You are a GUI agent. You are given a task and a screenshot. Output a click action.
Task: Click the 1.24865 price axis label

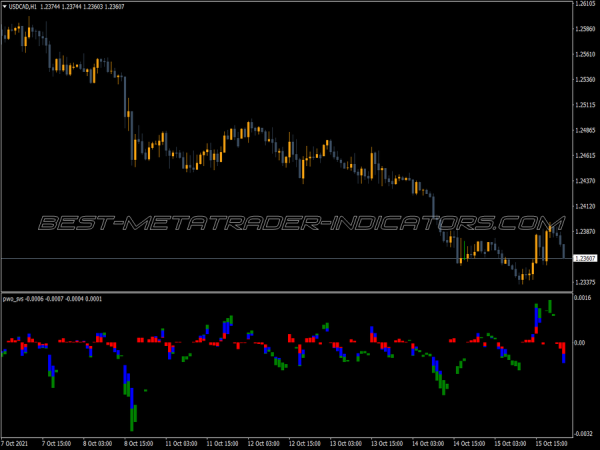coord(586,130)
